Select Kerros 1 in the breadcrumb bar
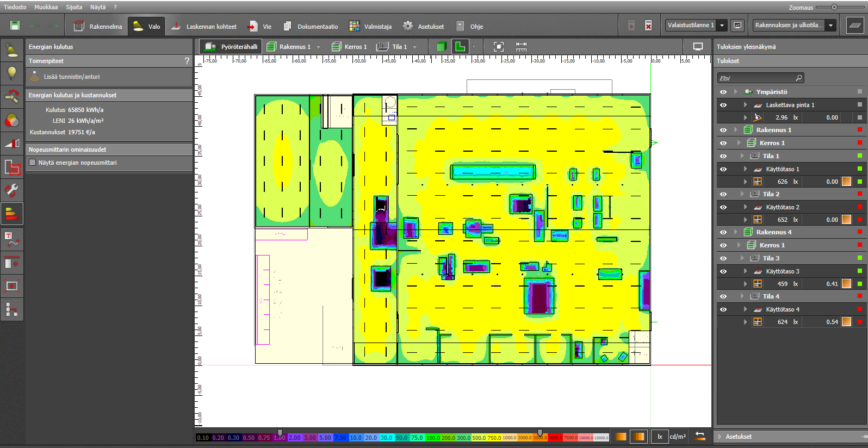Viewport: 868px width, 448px height. 349,47
